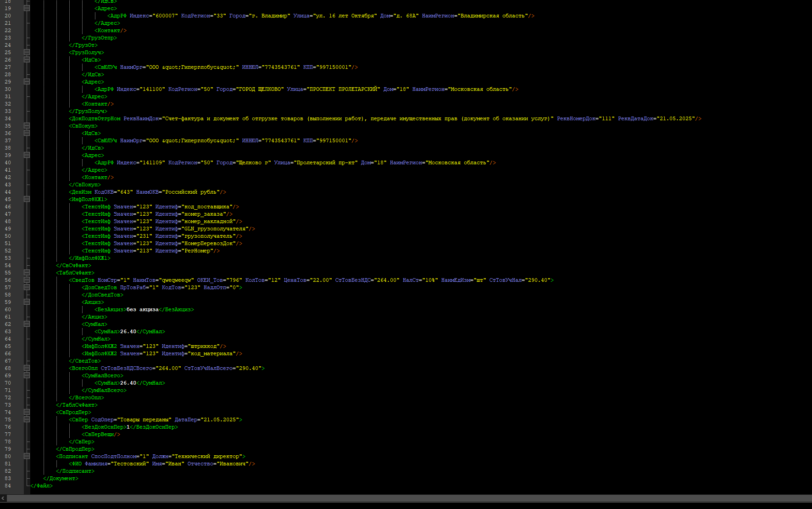Click the ДокПодтвОтгрНом tag name on line 34
Viewport: 812px width, 509px height.
click(x=96, y=118)
